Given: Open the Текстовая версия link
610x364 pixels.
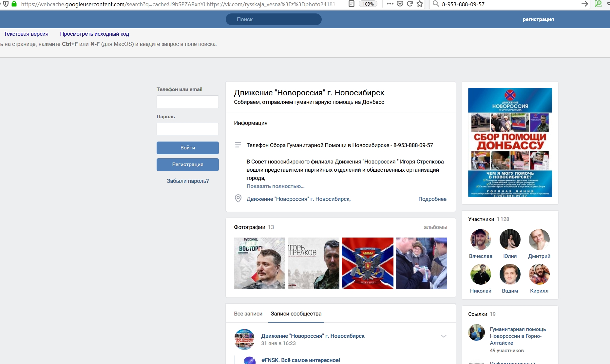Looking at the screenshot, I should (x=26, y=34).
